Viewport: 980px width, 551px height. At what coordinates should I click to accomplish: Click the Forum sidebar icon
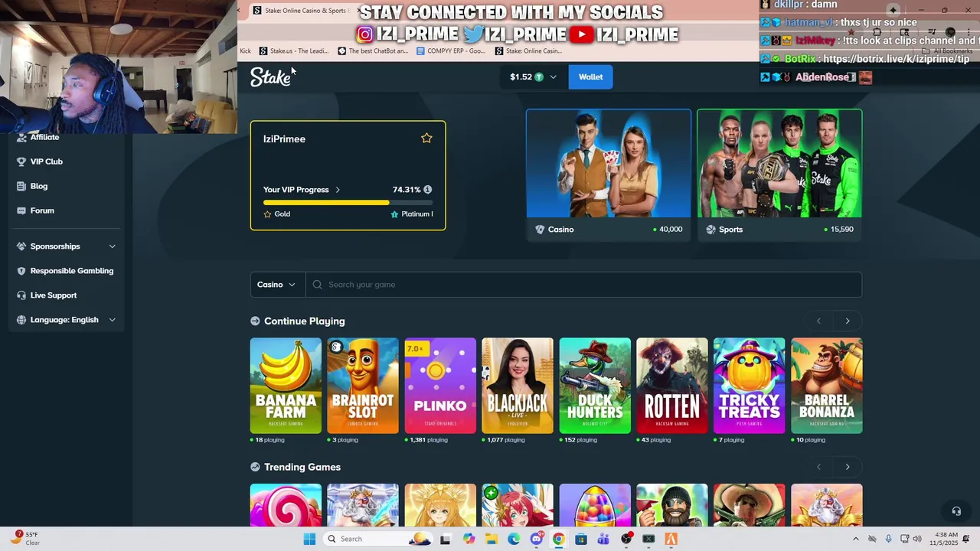(x=21, y=210)
